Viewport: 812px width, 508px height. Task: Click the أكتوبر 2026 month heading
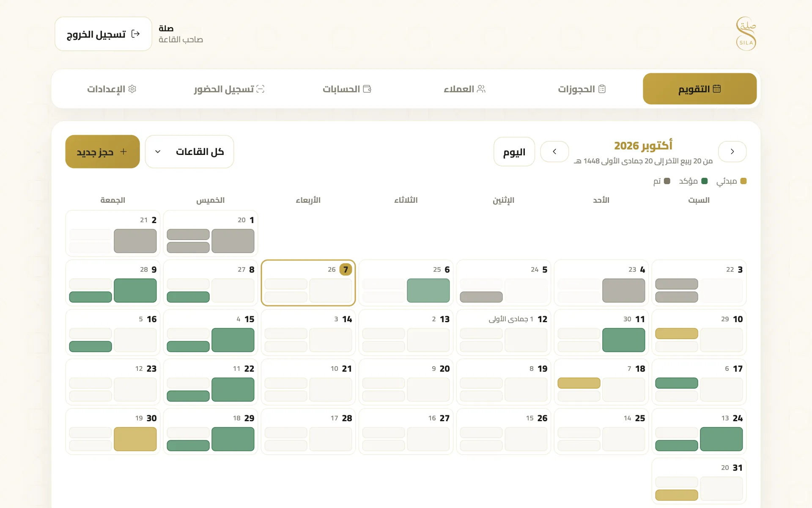click(x=643, y=146)
